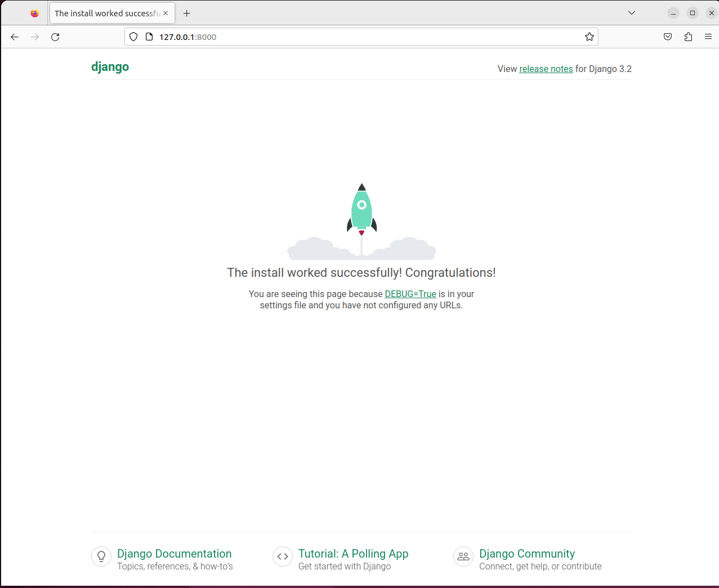This screenshot has width=719, height=588.
Task: Open the Save to Pocket icon
Action: point(668,37)
